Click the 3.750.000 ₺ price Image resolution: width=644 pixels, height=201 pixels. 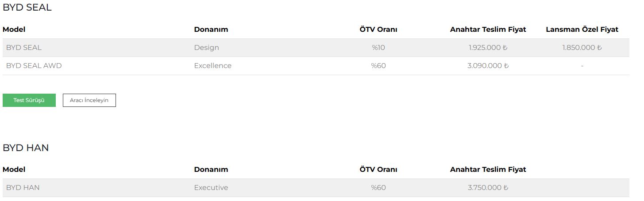(x=488, y=188)
